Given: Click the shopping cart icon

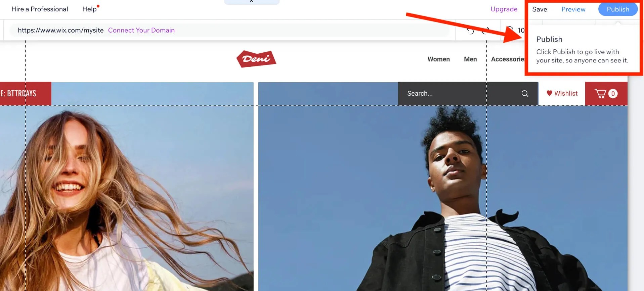Looking at the screenshot, I should pyautogui.click(x=600, y=93).
